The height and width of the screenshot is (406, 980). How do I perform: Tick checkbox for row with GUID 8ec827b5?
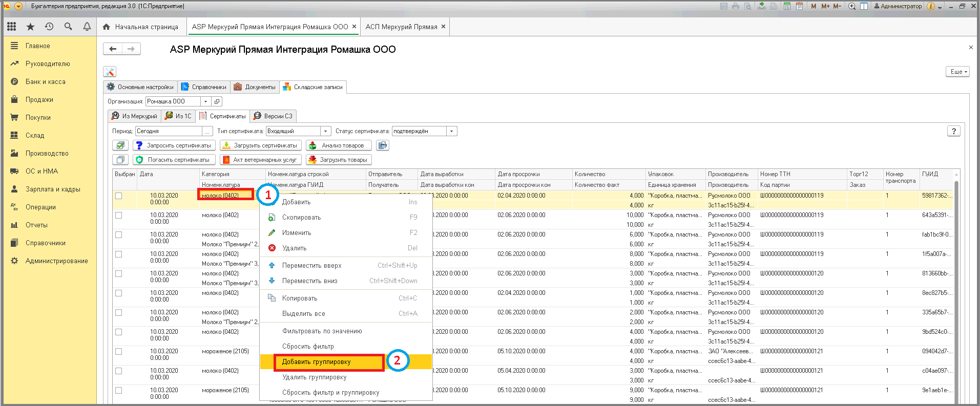point(119,293)
